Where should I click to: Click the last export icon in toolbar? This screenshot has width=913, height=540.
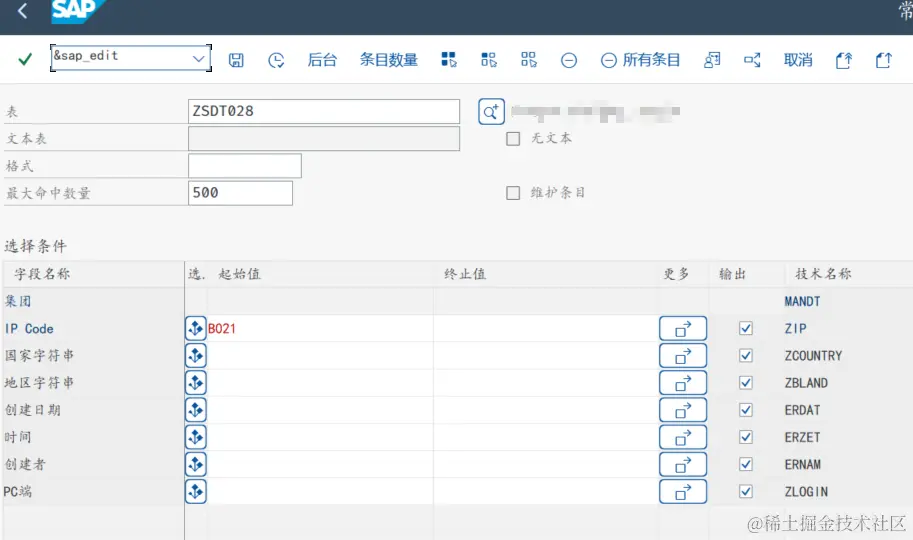884,60
